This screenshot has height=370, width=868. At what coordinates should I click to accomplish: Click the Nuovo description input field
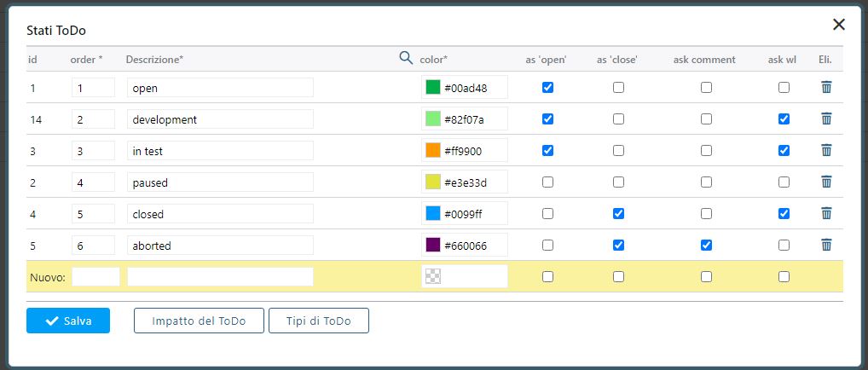pos(220,276)
